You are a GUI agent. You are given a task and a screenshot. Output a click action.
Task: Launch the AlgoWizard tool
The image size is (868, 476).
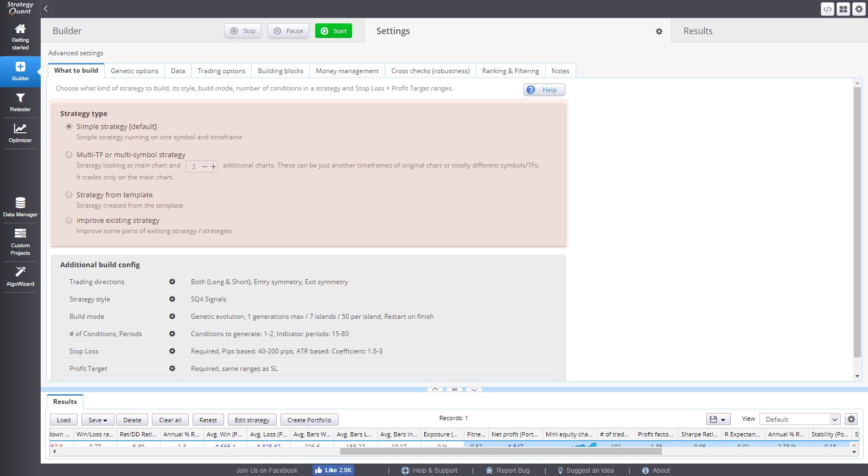[20, 277]
